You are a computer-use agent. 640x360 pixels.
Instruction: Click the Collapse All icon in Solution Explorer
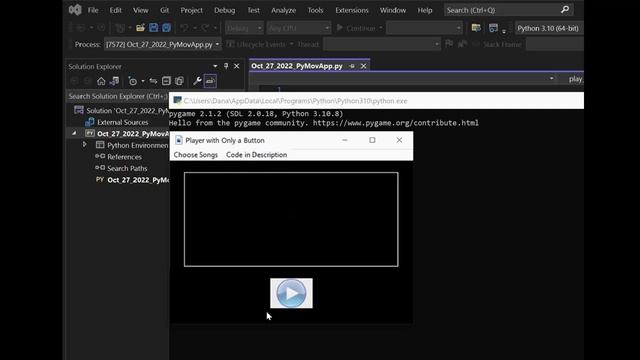coord(166,81)
